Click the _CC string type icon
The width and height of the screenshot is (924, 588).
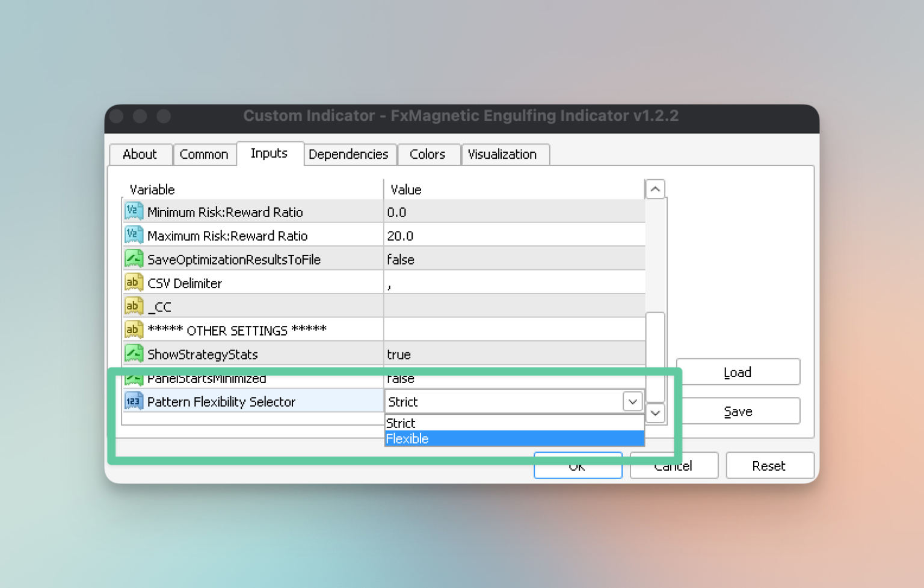(134, 306)
